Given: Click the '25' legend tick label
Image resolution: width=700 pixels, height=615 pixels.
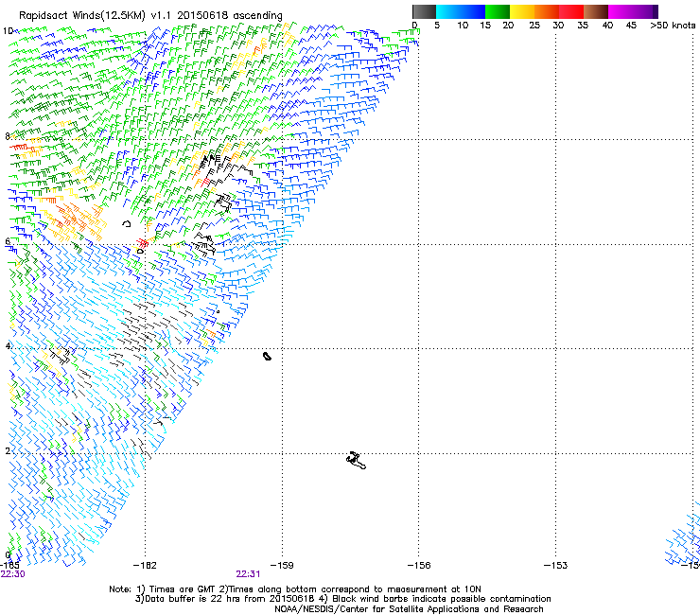Looking at the screenshot, I should pyautogui.click(x=534, y=26).
